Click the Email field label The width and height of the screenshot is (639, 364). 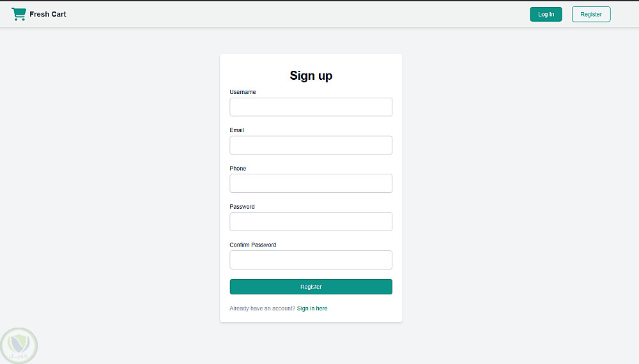pyautogui.click(x=237, y=130)
